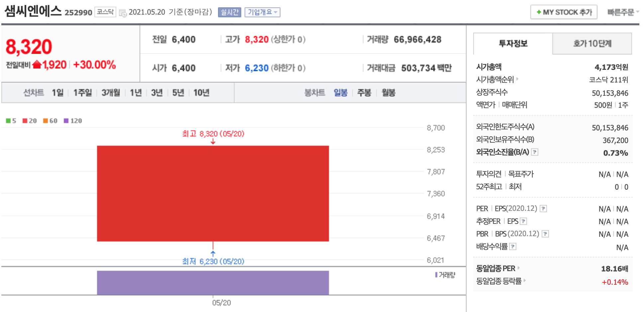Click the 코스닥 market badge
644x312 pixels.
tap(105, 12)
